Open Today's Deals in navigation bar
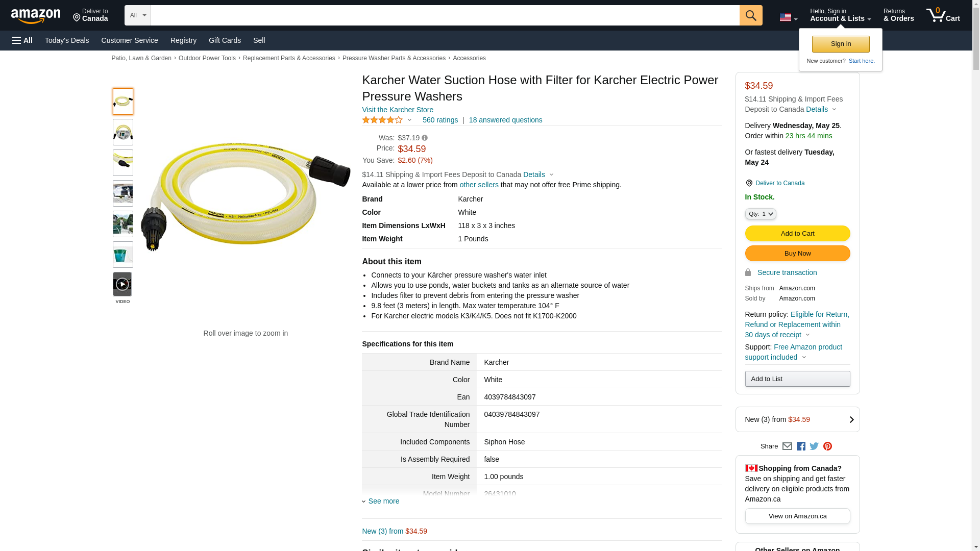 point(67,40)
